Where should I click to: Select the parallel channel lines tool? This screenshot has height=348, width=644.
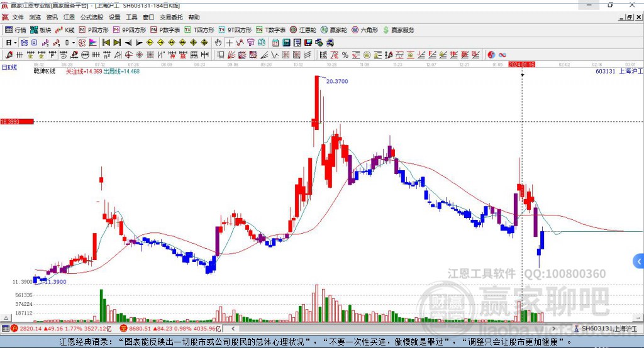[307, 55]
